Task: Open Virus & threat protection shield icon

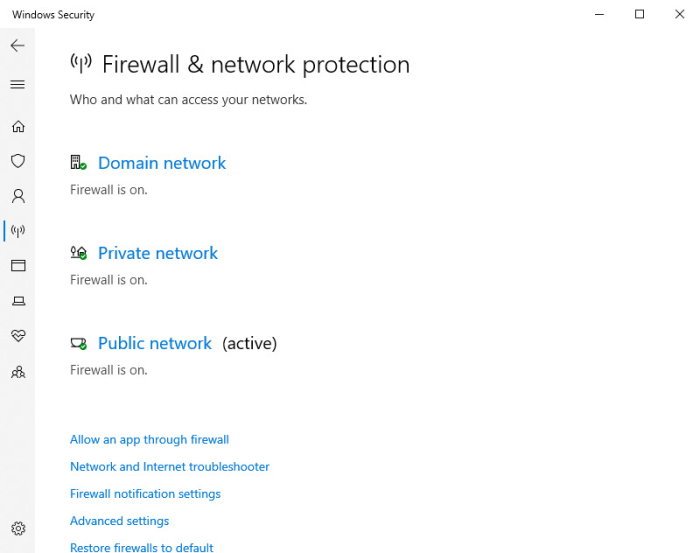Action: pyautogui.click(x=18, y=161)
